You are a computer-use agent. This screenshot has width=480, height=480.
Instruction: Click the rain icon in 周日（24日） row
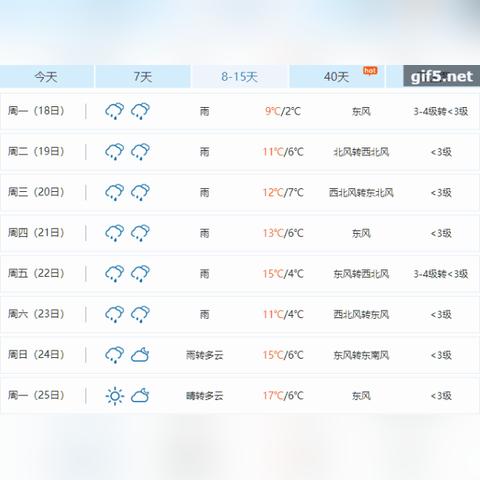coord(115,355)
